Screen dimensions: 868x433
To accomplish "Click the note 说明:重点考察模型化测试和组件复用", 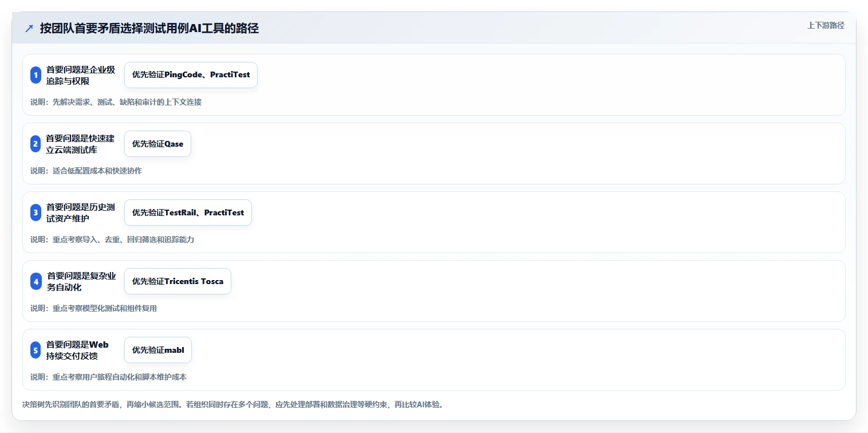I will pos(93,308).
